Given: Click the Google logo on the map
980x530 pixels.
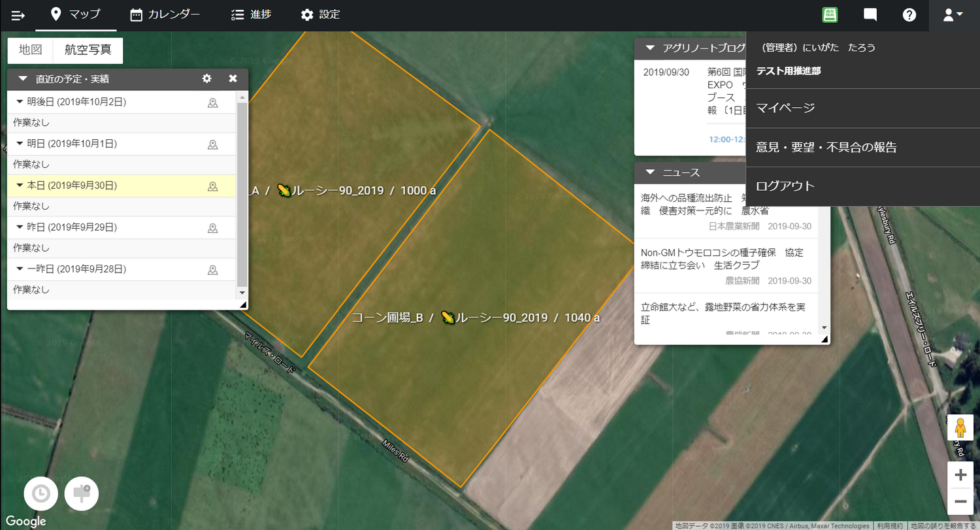Looking at the screenshot, I should pos(26,521).
